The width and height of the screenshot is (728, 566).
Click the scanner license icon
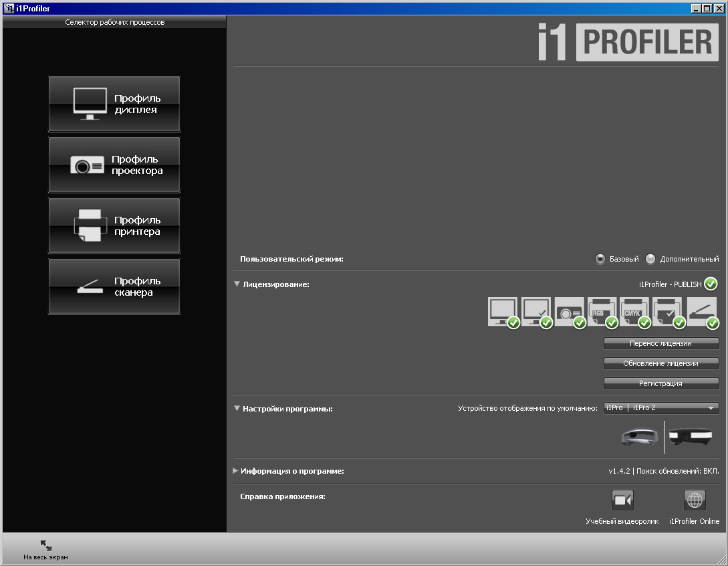pos(703,312)
